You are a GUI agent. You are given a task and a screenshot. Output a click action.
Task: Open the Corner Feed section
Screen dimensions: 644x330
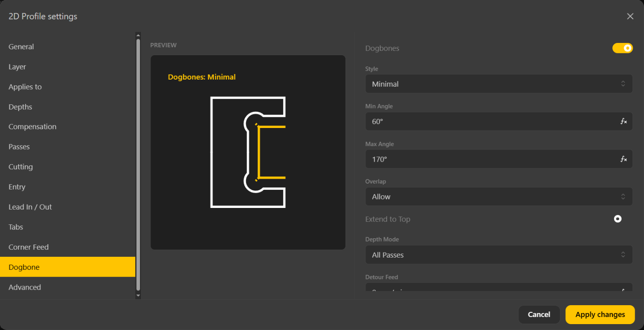(x=67, y=247)
